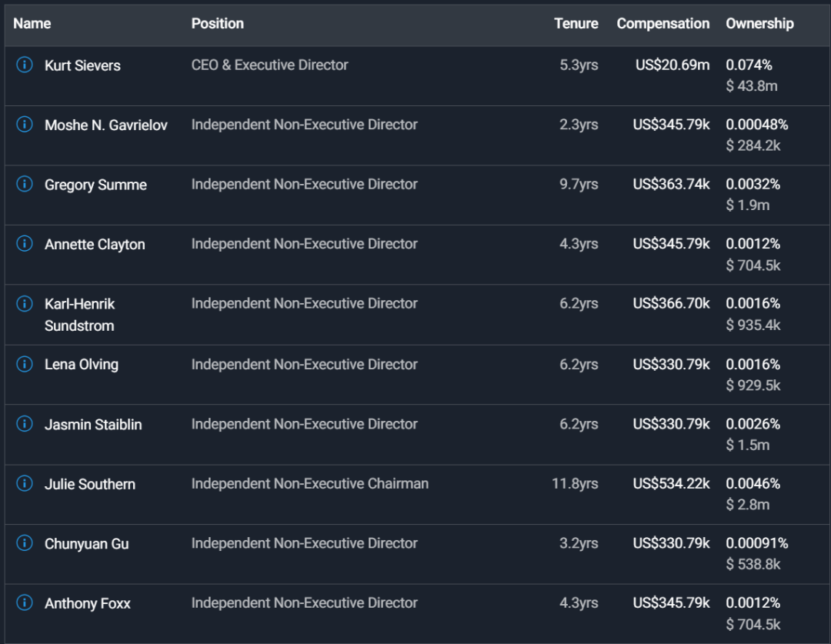The width and height of the screenshot is (831, 644).
Task: Click 'CEO & Executive Director' position text
Action: click(x=270, y=65)
